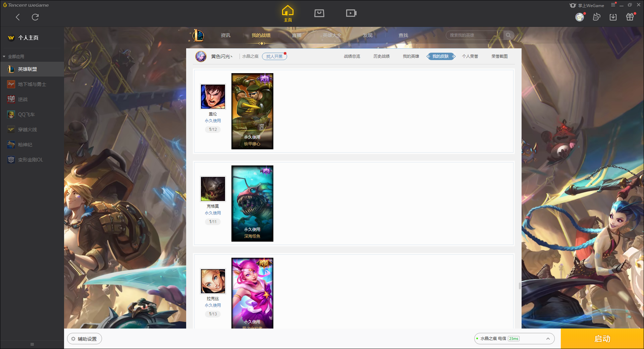Click the sidebar bottom menu lines icon

[x=32, y=344]
